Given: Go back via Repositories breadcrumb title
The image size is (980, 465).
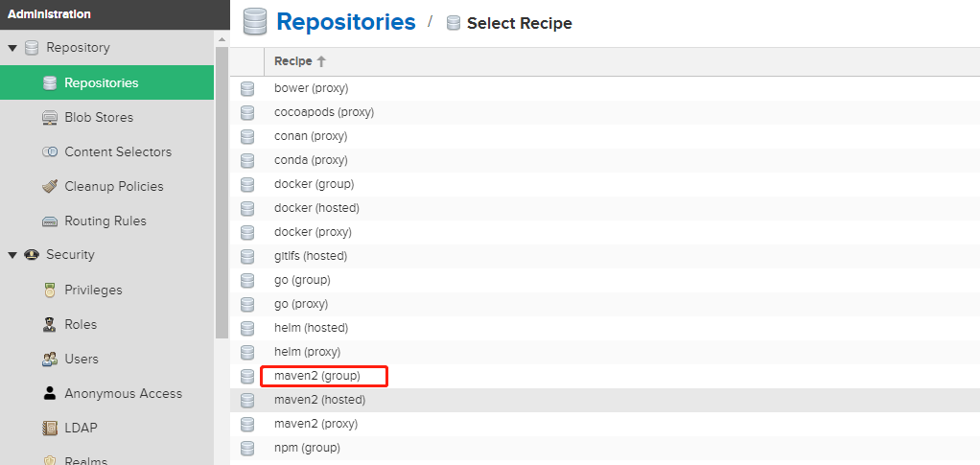Looking at the screenshot, I should point(345,22).
